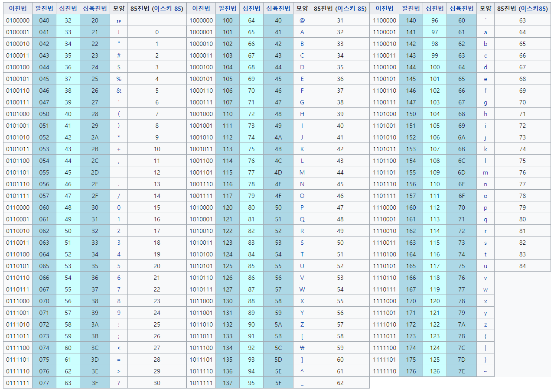Click the '=' equals sign link
The width and height of the screenshot is (554, 392).
coord(119,360)
